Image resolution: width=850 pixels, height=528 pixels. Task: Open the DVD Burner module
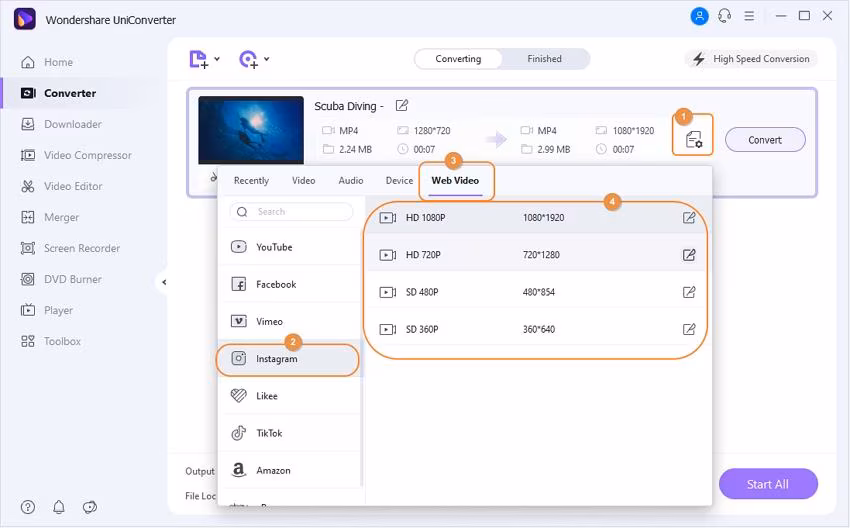pyautogui.click(x=61, y=279)
